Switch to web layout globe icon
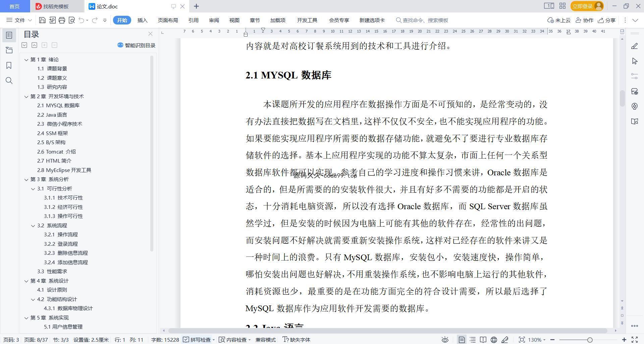Viewport: 644px width, 344px height. tap(494, 340)
